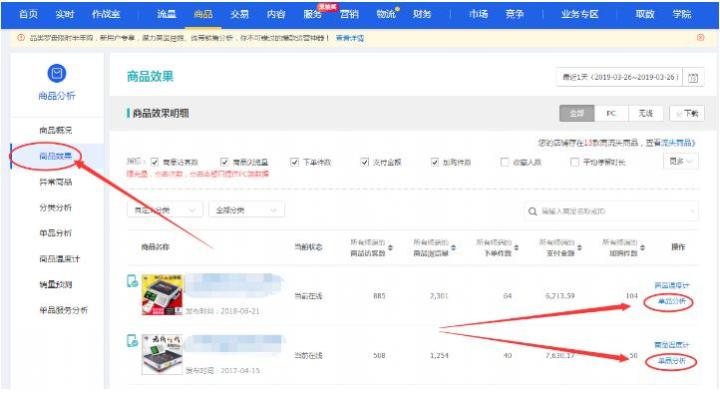
Task: Expand the 更多 indicators dropdown
Action: click(681, 162)
